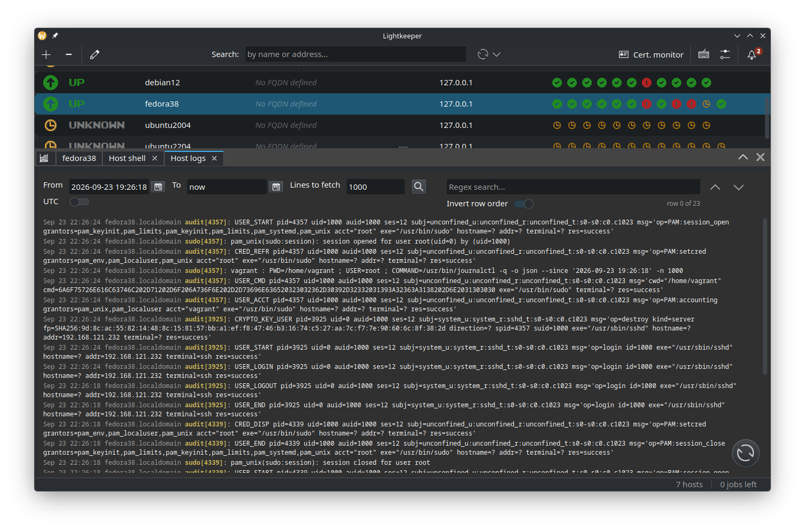This screenshot has height=532, width=805.
Task: Open the From date calendar picker
Action: click(x=158, y=187)
